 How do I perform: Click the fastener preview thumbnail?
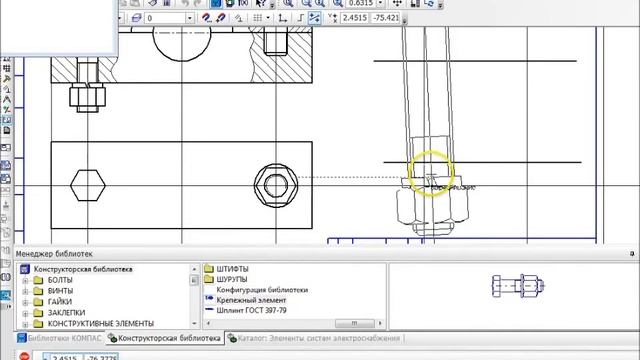point(518,286)
